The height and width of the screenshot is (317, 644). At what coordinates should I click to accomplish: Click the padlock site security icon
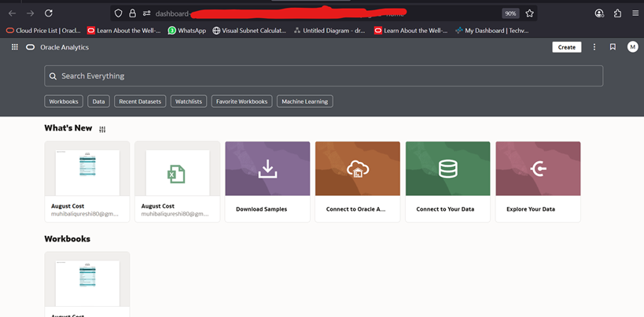click(x=132, y=13)
